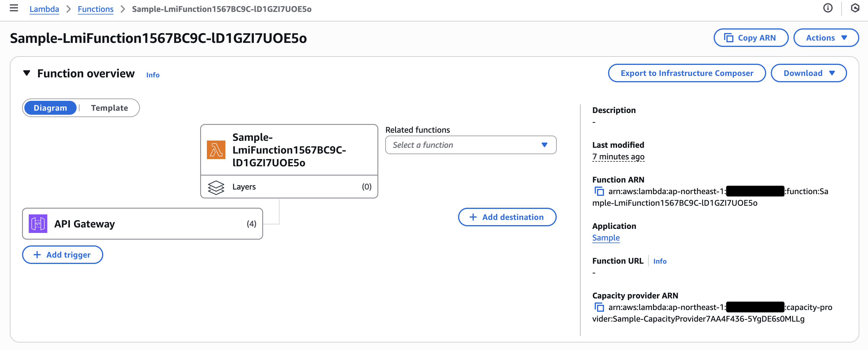Open the Download dropdown menu
The image size is (868, 350).
tap(808, 73)
